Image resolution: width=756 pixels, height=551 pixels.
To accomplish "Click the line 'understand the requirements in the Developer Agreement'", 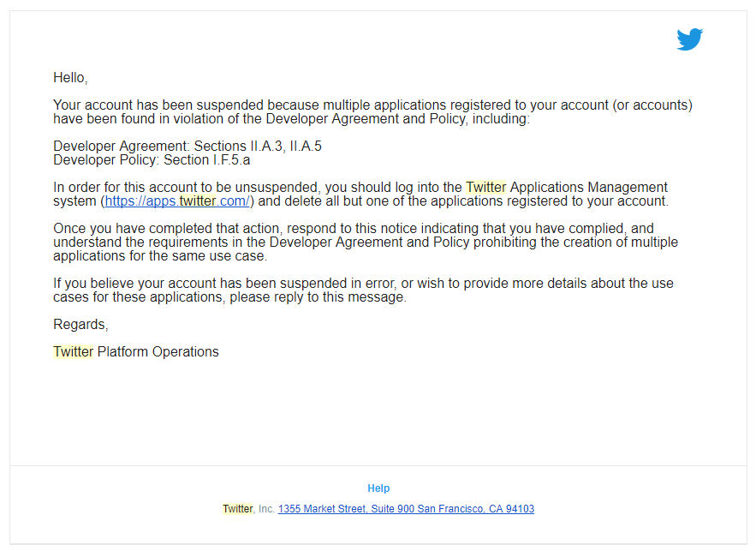I will (x=366, y=243).
